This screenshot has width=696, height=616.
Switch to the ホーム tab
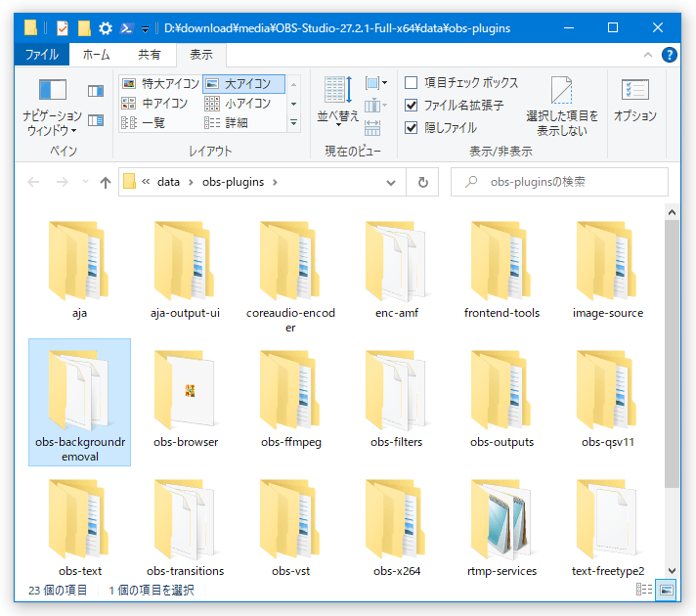(x=97, y=54)
